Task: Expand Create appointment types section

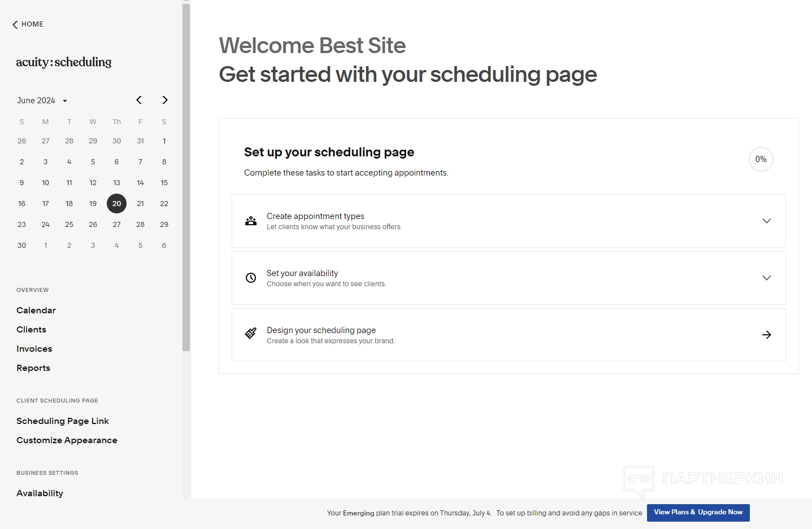Action: point(766,221)
